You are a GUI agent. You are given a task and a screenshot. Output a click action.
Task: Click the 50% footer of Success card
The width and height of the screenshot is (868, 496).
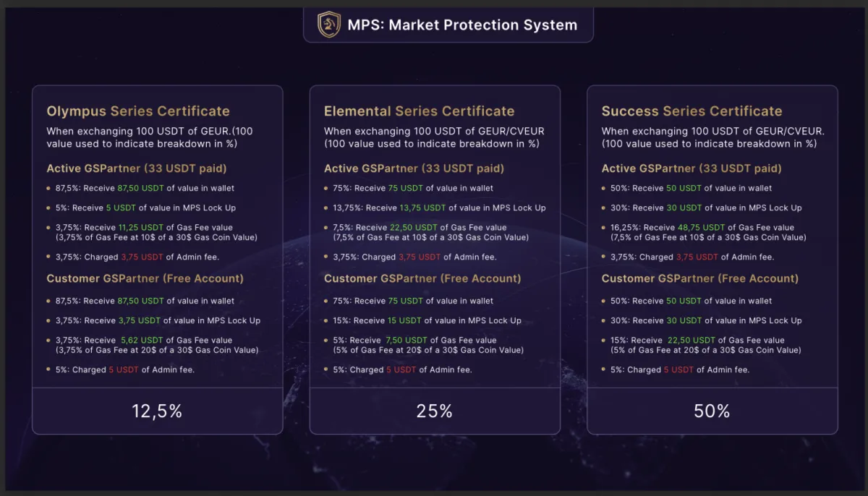click(712, 411)
